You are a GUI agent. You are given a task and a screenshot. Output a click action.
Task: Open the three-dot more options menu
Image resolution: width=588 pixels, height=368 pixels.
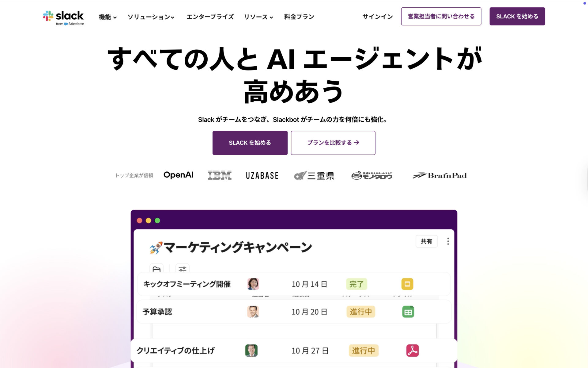(x=448, y=241)
